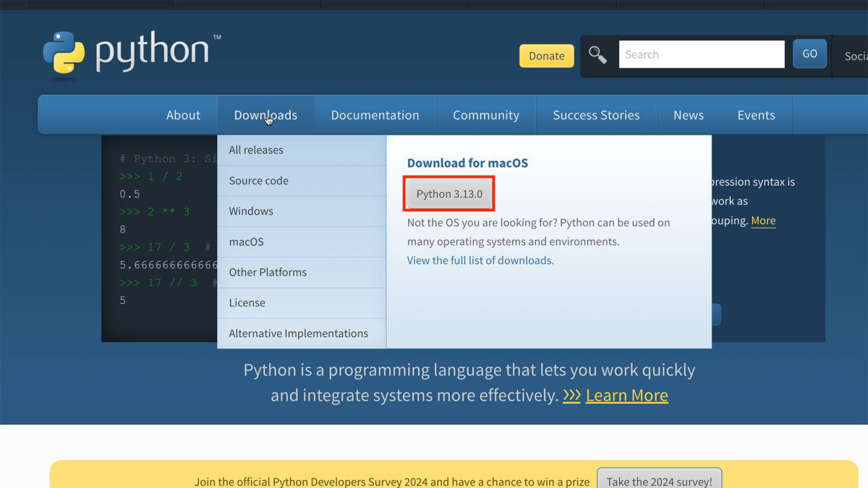The width and height of the screenshot is (868, 488).
Task: Open License from the Downloads dropdown
Action: tap(302, 303)
